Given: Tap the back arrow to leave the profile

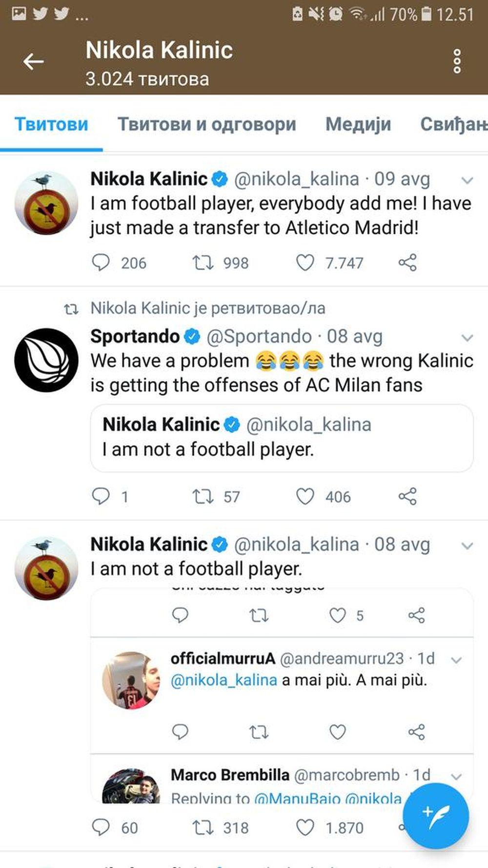Looking at the screenshot, I should pyautogui.click(x=32, y=60).
